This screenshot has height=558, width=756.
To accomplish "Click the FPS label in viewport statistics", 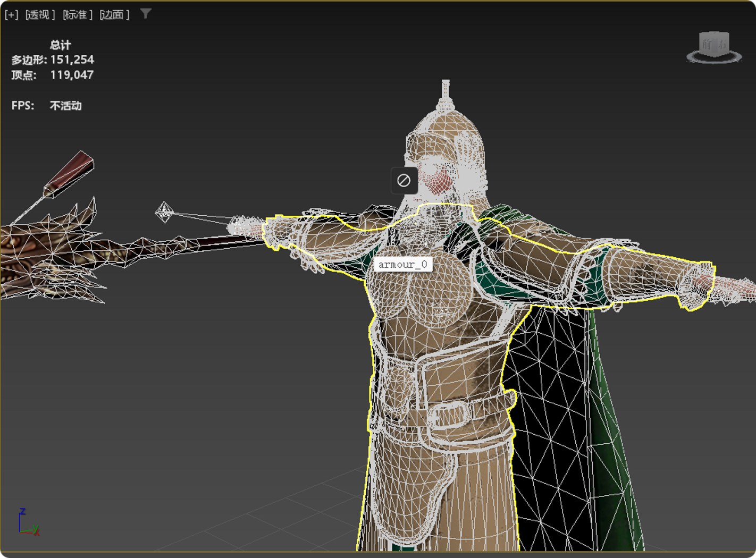I will [x=22, y=106].
